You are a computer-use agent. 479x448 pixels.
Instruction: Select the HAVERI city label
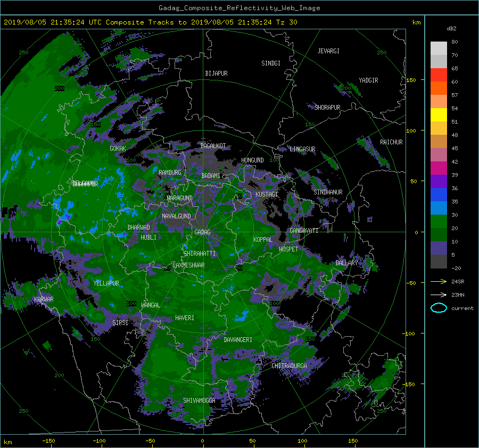click(x=185, y=318)
